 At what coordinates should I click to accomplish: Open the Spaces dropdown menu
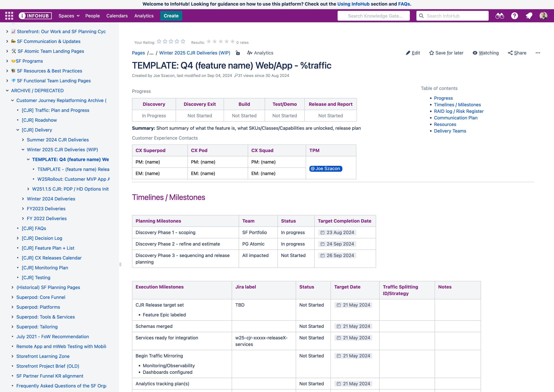click(x=69, y=16)
